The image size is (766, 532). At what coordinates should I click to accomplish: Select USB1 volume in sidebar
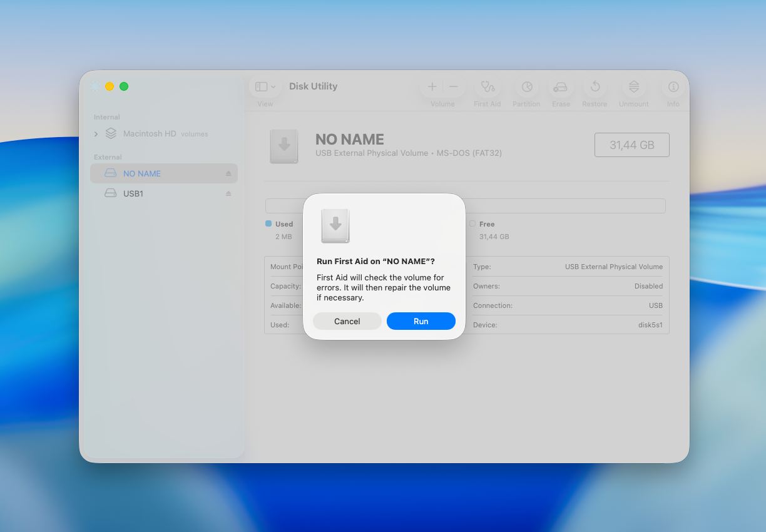coord(164,193)
